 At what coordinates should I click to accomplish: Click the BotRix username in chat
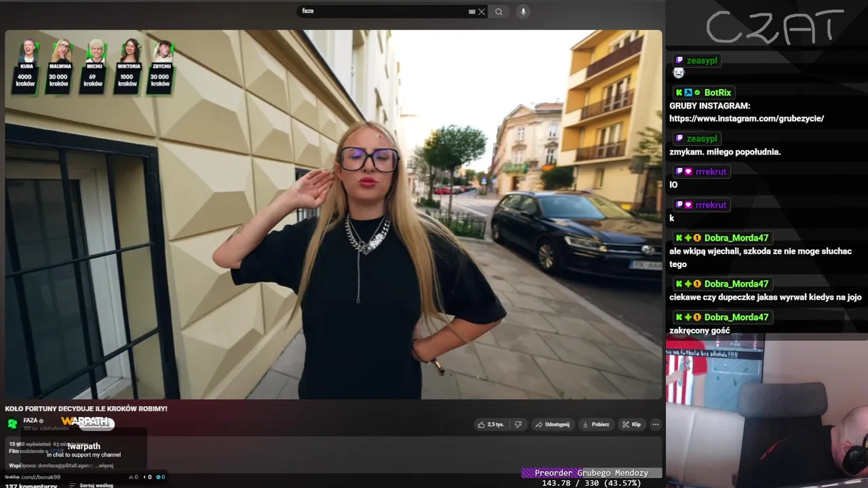coord(719,93)
